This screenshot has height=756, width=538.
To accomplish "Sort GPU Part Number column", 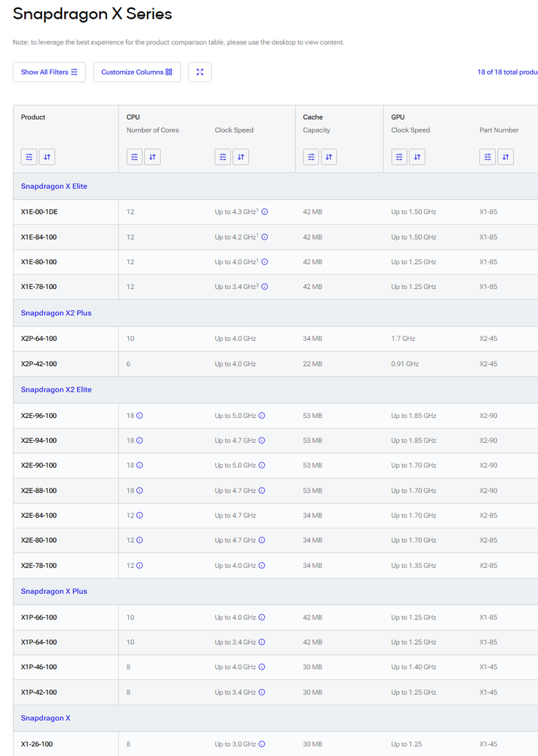I will tap(505, 157).
